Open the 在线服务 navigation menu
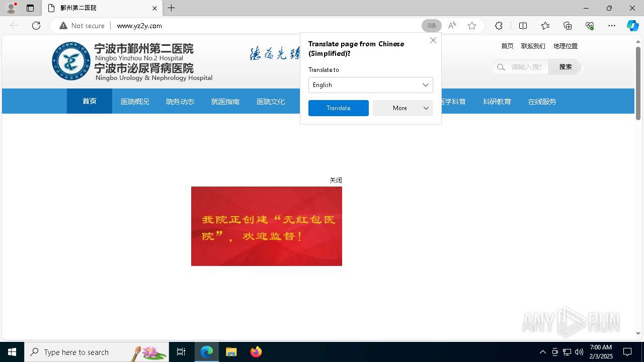Screen dimensions: 644x362 click(542, 101)
